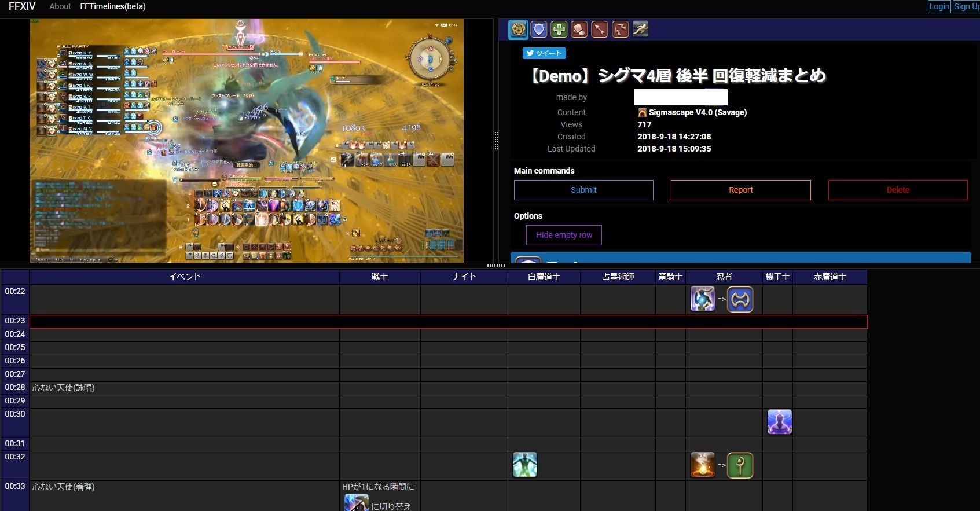980x511 pixels.
Task: Open the Sign Up link
Action: coord(967,6)
